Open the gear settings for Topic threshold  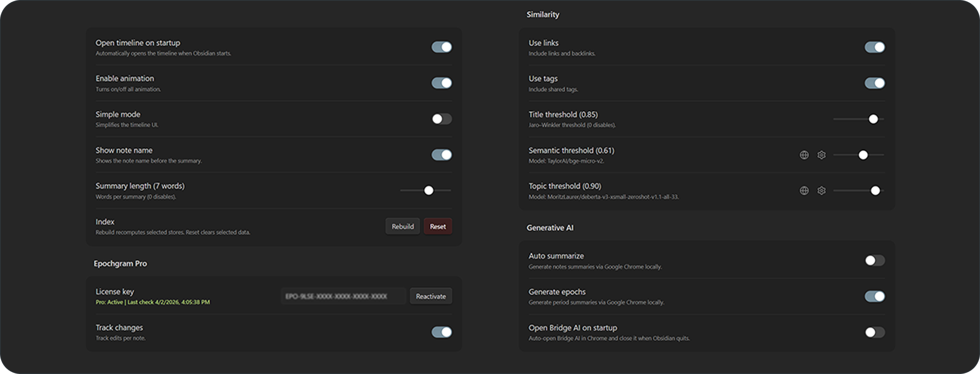pos(821,190)
